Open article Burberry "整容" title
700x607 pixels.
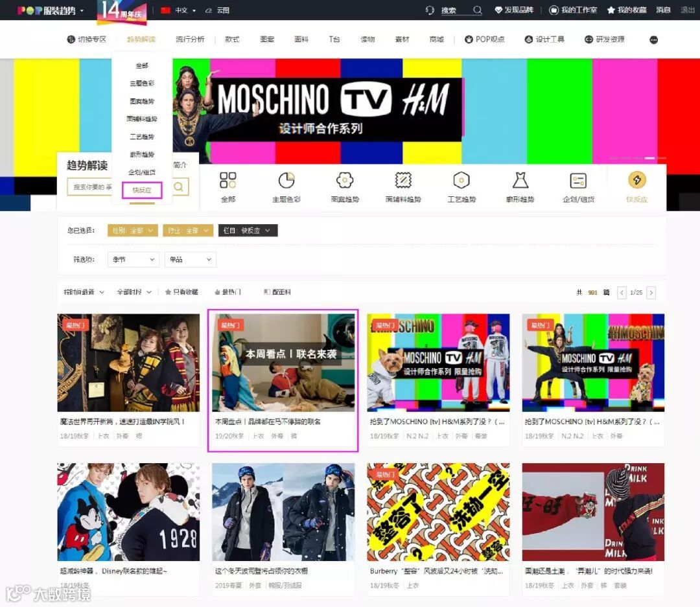coord(436,571)
